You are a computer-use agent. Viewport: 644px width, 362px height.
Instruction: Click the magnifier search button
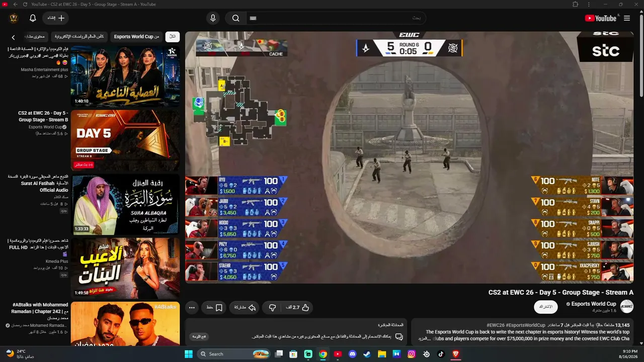(235, 18)
